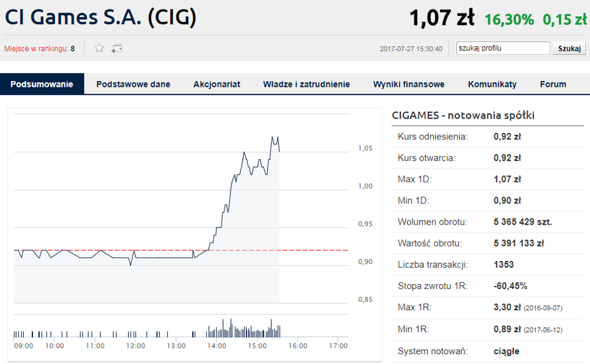The image size is (590, 364).
Task: Click Wolumen obrotu value 5 365 429 szt.
Action: [523, 222]
